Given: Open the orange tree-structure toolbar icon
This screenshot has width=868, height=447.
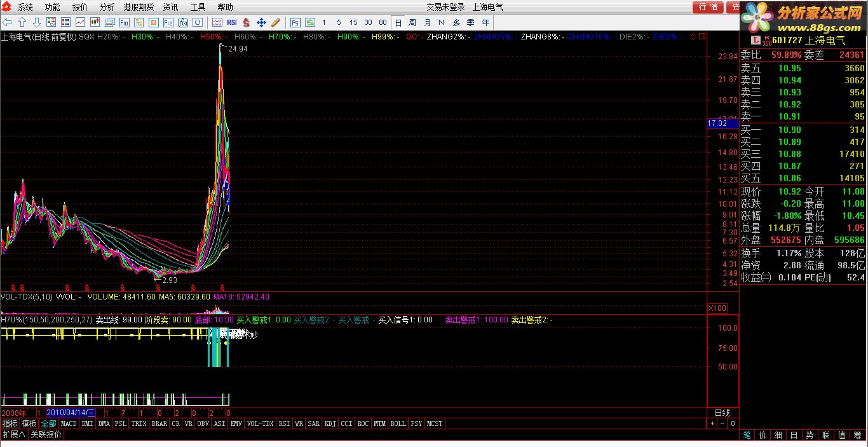Looking at the screenshot, I should [x=139, y=22].
